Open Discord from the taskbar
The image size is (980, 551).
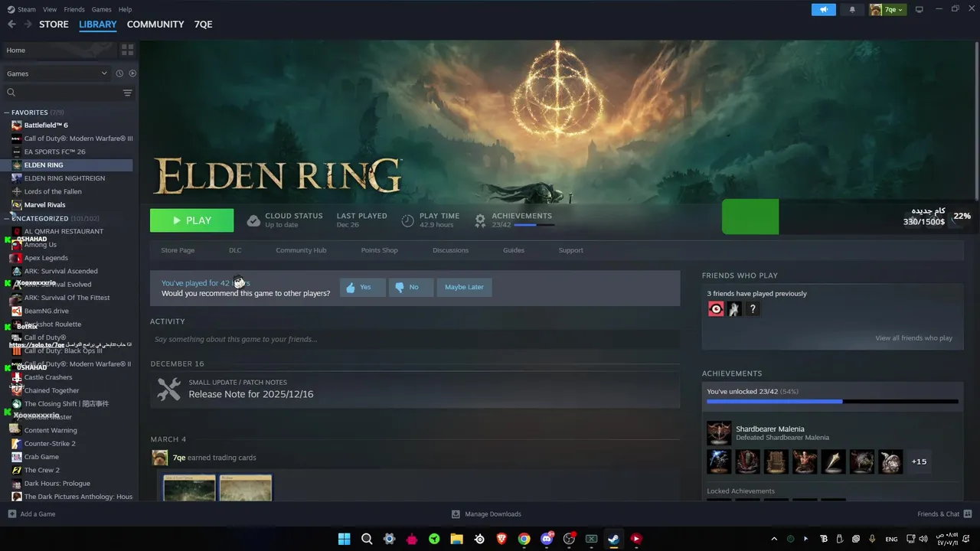click(547, 539)
